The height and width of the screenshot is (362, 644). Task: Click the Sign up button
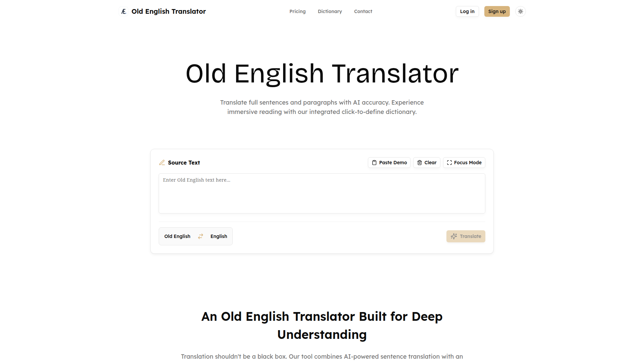[497, 11]
